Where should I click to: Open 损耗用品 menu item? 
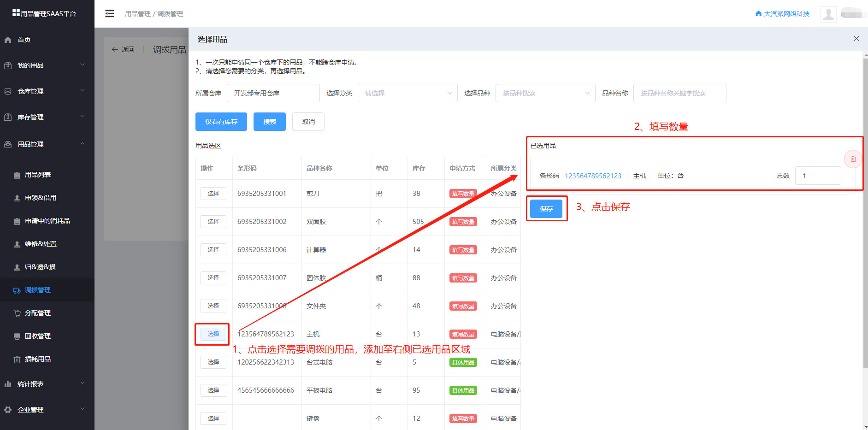[38, 359]
